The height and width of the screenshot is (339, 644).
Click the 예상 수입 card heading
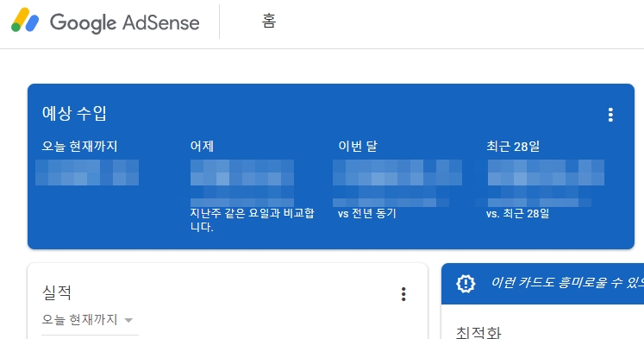[74, 113]
